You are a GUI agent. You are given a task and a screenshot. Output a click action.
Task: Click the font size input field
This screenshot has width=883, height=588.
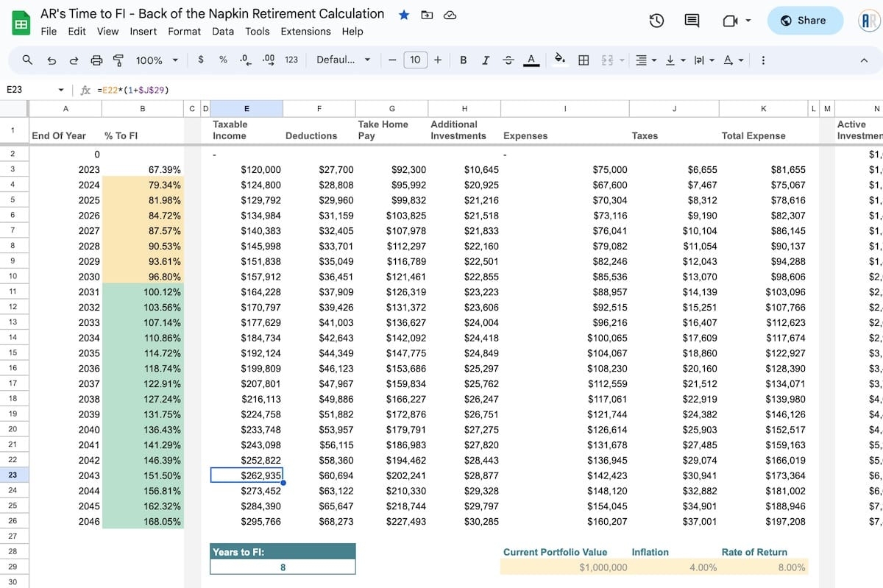[415, 60]
